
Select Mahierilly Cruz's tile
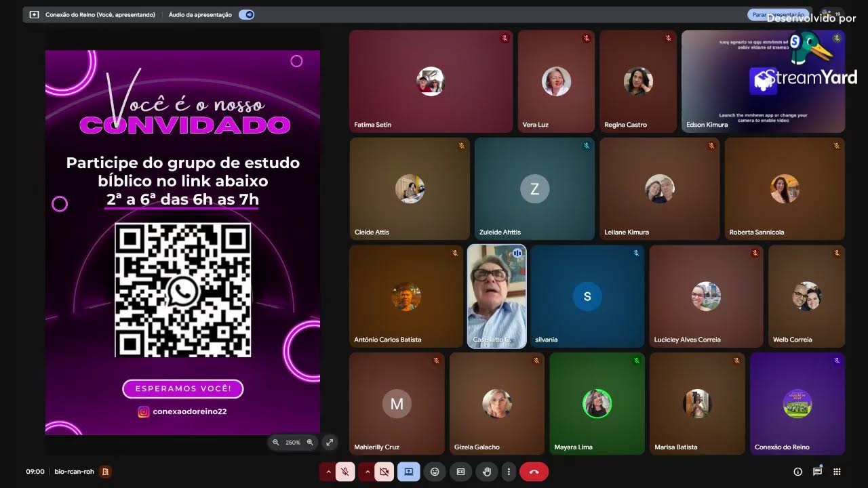click(397, 404)
